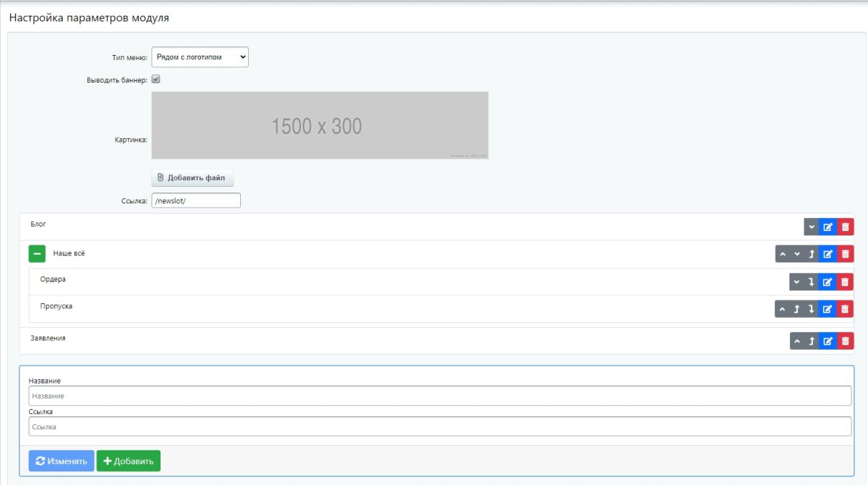Image resolution: width=868 pixels, height=485 pixels.
Task: Move Наше всё item up
Action: 782,254
